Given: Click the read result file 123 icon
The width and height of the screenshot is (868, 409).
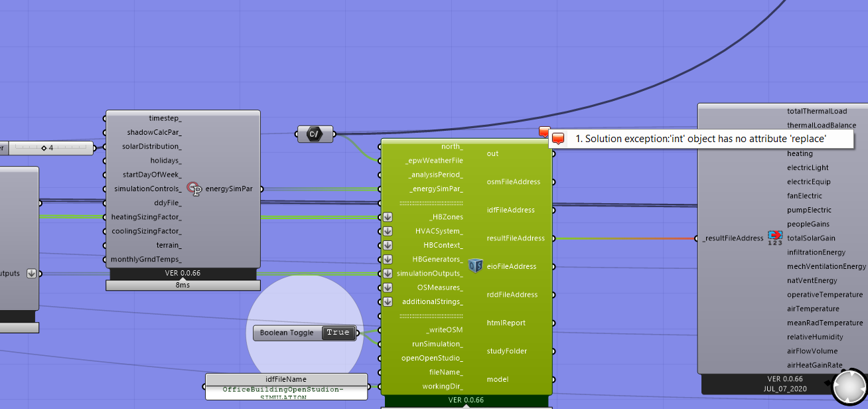Looking at the screenshot, I should coord(774,238).
